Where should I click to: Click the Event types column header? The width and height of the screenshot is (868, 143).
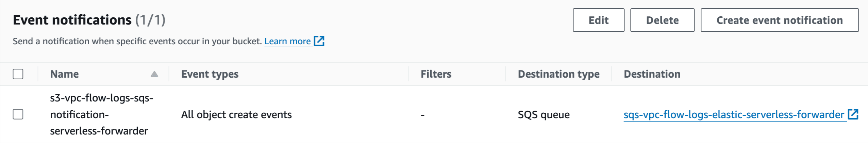210,74
